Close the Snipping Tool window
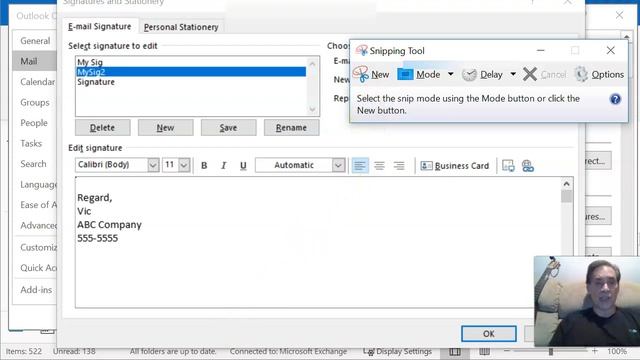Screen dimensions: 640x360 [611, 51]
